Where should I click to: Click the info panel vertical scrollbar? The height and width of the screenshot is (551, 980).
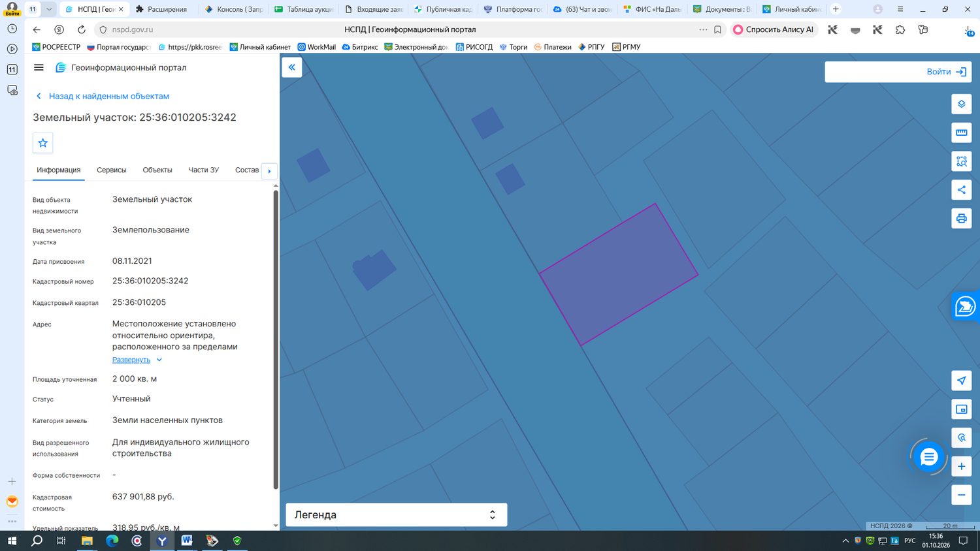click(x=276, y=339)
